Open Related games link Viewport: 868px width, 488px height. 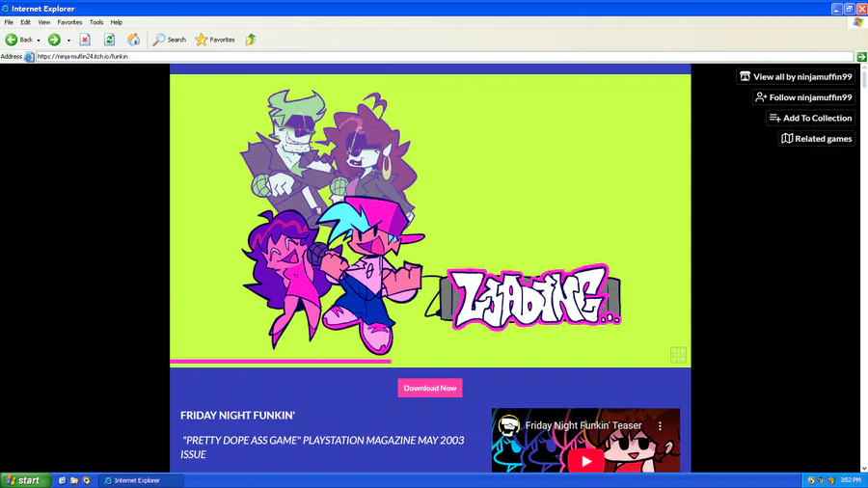tap(817, 138)
